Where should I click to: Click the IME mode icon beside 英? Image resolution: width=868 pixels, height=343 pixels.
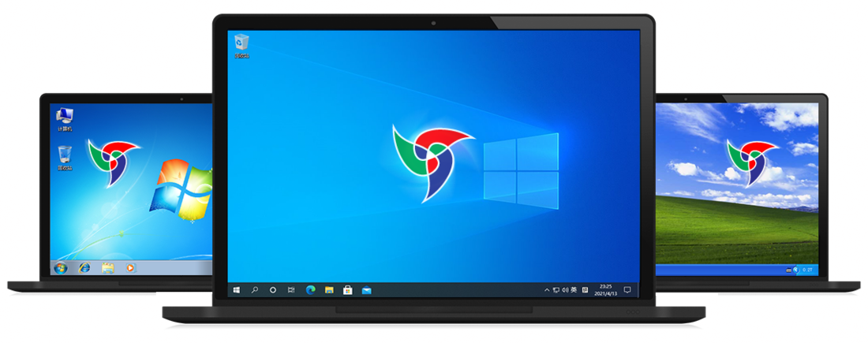coord(586,290)
